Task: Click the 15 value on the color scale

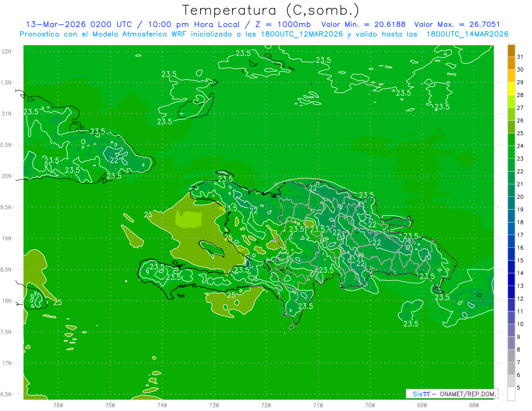Action: [520, 261]
